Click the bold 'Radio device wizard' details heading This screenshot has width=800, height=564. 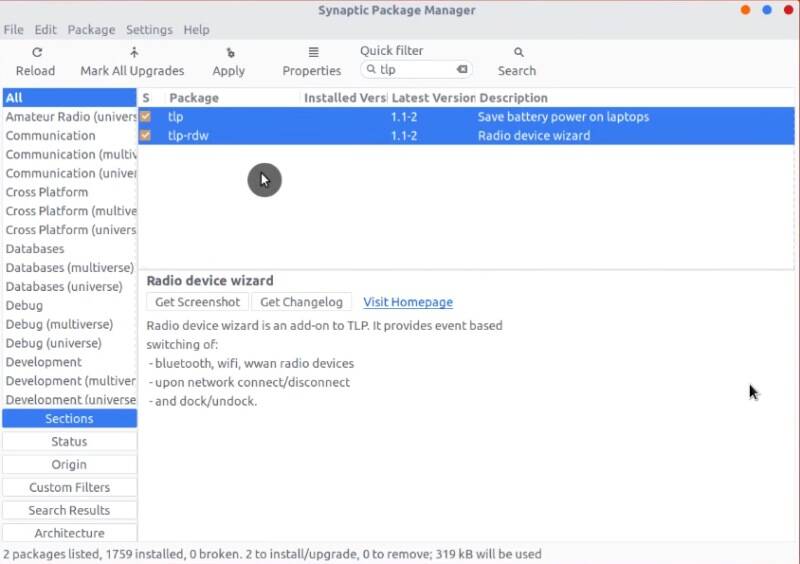click(210, 281)
